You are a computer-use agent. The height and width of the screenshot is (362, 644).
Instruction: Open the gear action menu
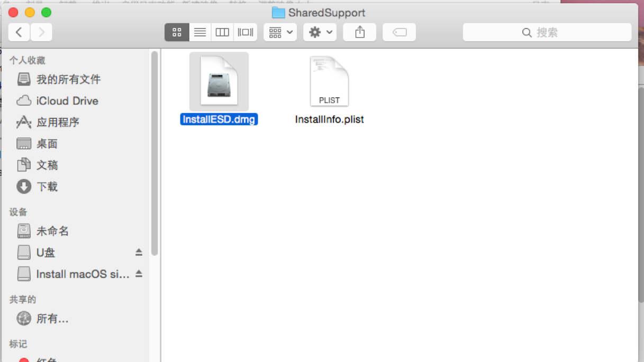(x=320, y=32)
